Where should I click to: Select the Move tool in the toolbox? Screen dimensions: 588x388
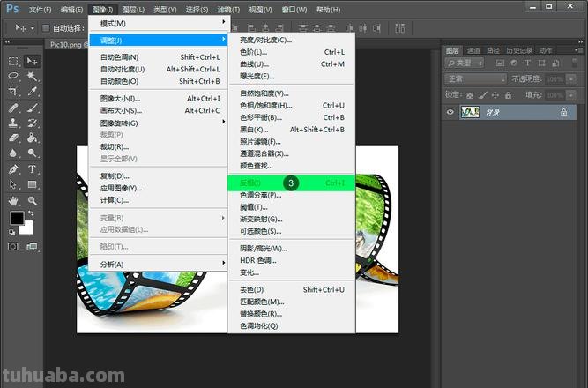pyautogui.click(x=33, y=61)
